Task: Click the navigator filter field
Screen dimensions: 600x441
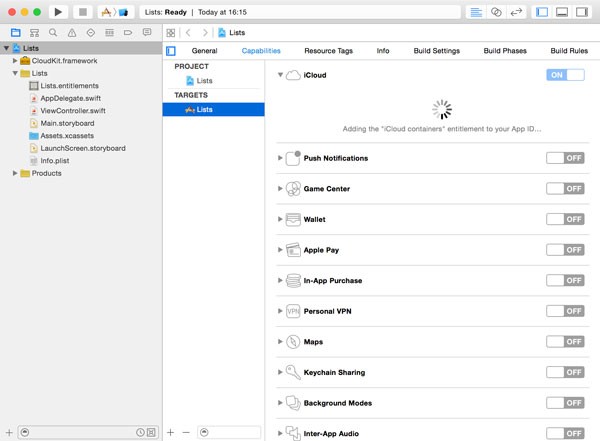Action: point(88,433)
